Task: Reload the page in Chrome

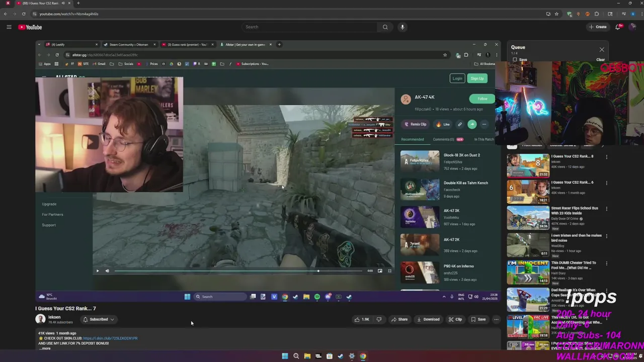Action: click(24, 14)
